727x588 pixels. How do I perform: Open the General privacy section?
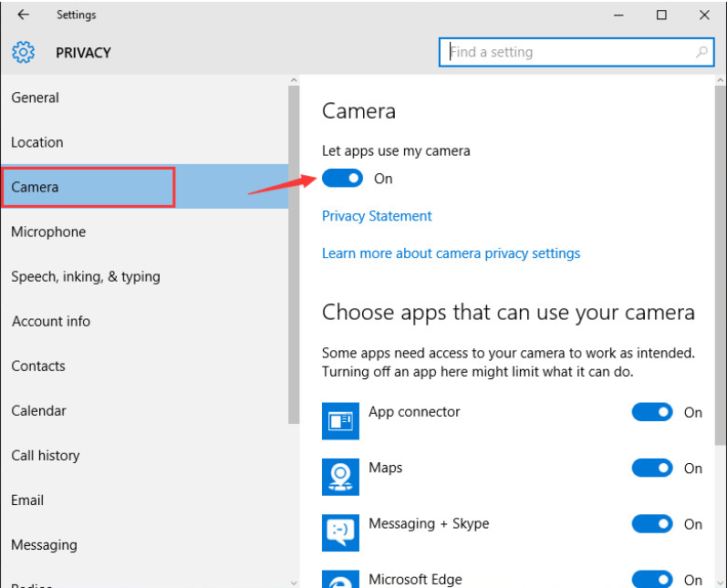coord(144,98)
